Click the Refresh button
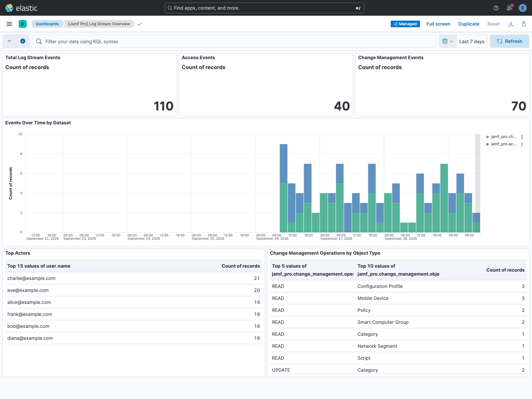The height and width of the screenshot is (399, 532). [510, 41]
